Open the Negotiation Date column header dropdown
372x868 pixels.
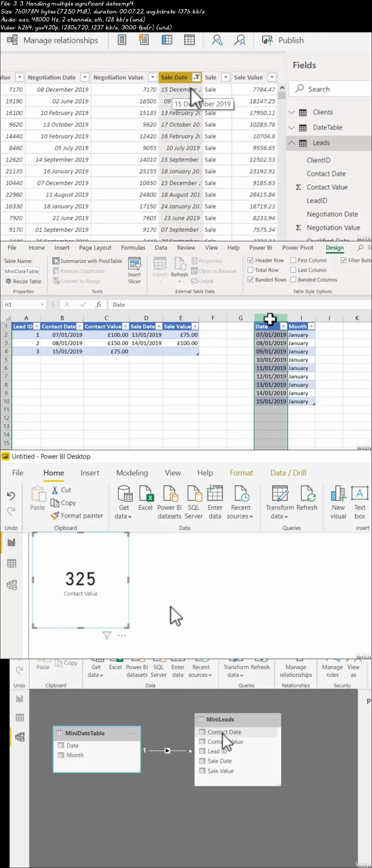[85, 77]
